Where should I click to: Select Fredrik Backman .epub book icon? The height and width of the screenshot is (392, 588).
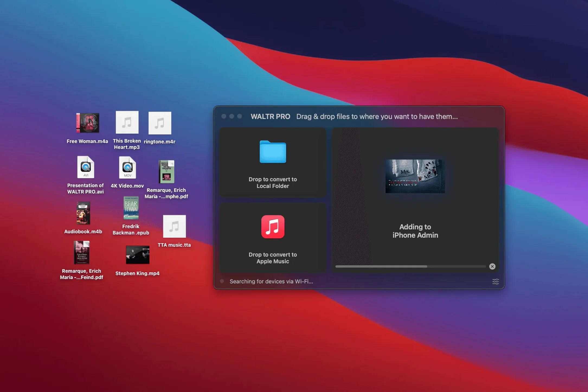[131, 208]
